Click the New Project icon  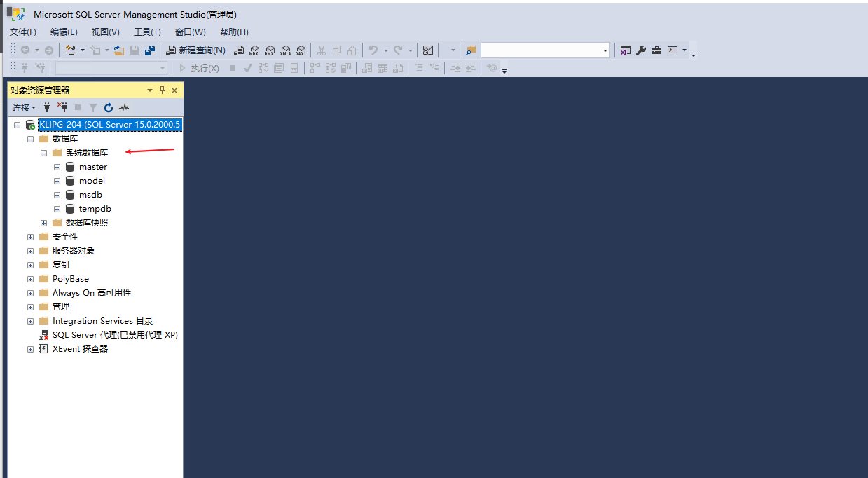pyautogui.click(x=70, y=50)
